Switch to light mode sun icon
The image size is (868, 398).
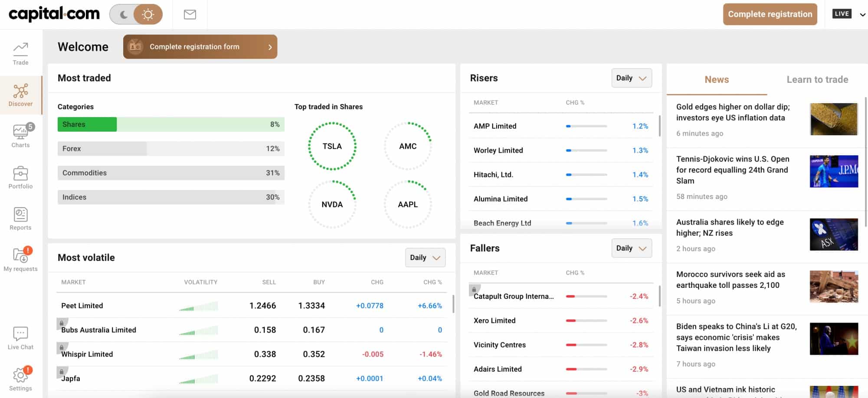click(148, 15)
